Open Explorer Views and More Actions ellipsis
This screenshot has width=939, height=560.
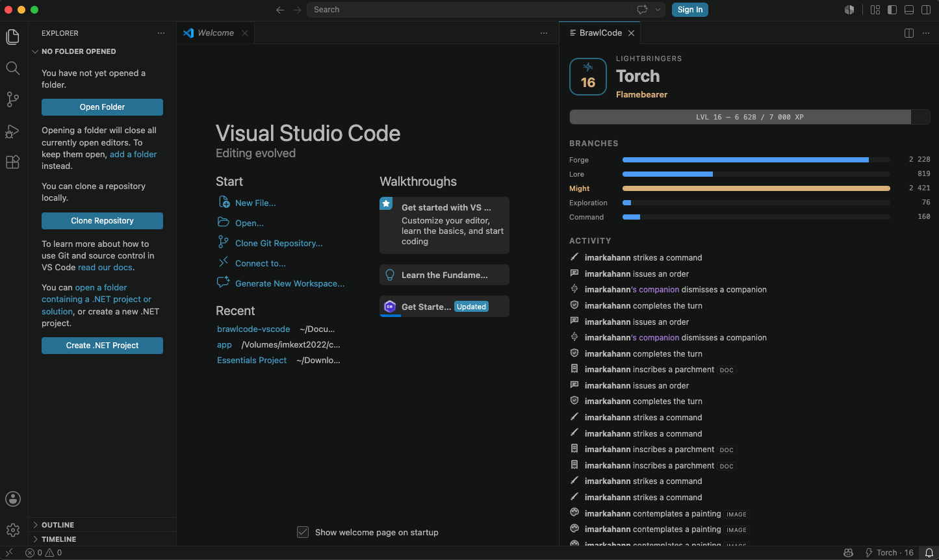pos(161,33)
